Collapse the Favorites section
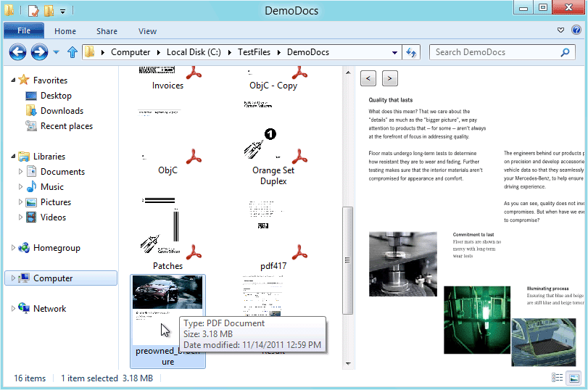This screenshot has height=390, width=588. (14, 80)
